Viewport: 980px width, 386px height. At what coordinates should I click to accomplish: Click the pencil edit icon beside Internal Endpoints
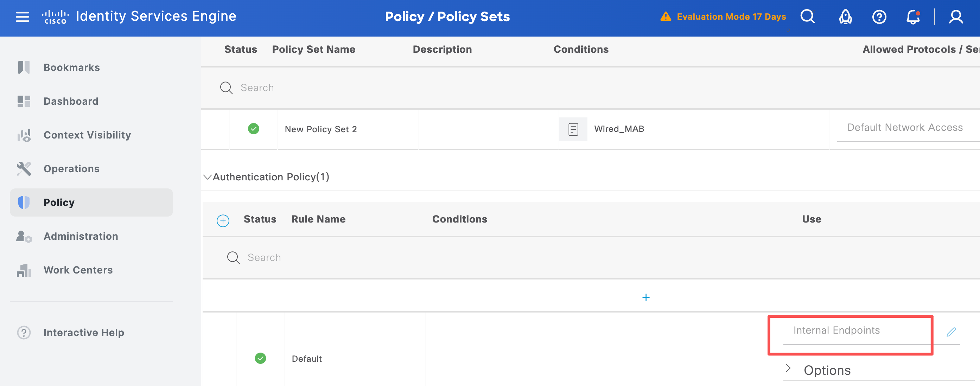tap(951, 332)
